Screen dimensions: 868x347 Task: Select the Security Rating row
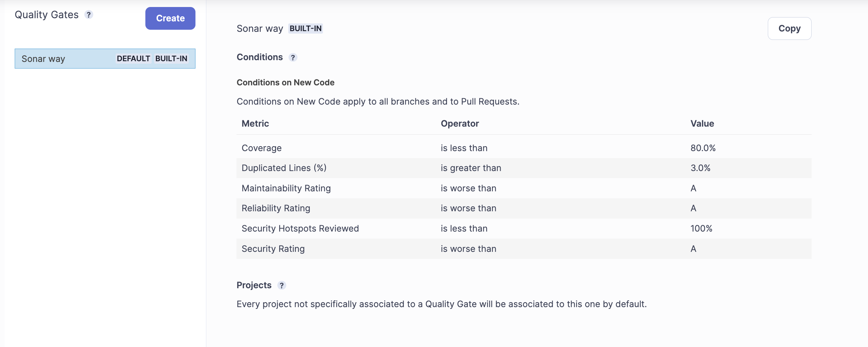(273, 249)
